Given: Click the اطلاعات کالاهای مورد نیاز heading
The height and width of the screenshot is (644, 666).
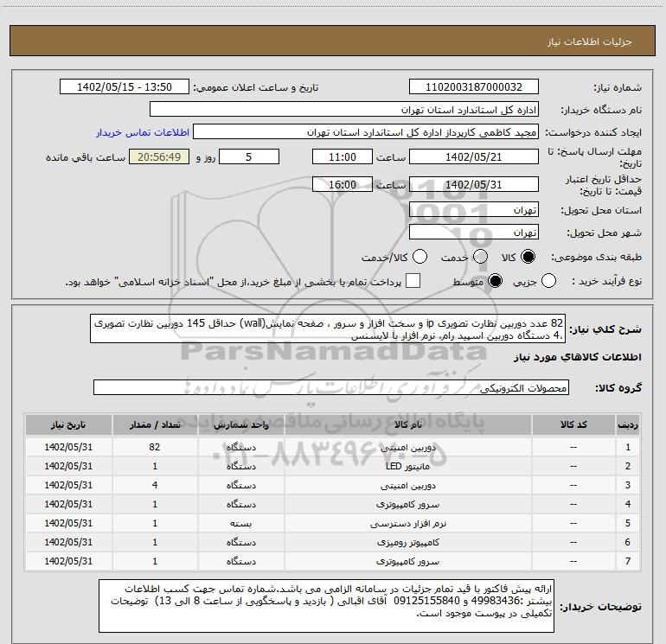Looking at the screenshot, I should (x=577, y=357).
